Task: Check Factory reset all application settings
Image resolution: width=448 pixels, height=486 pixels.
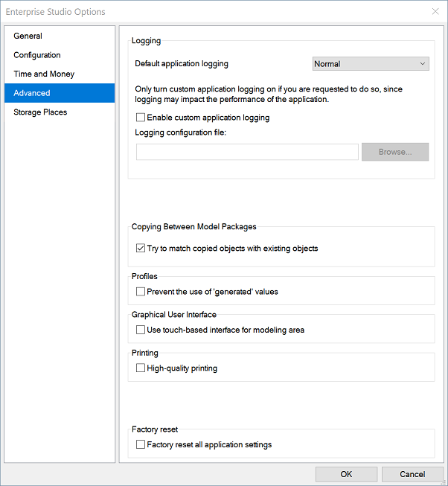Action: click(x=141, y=444)
